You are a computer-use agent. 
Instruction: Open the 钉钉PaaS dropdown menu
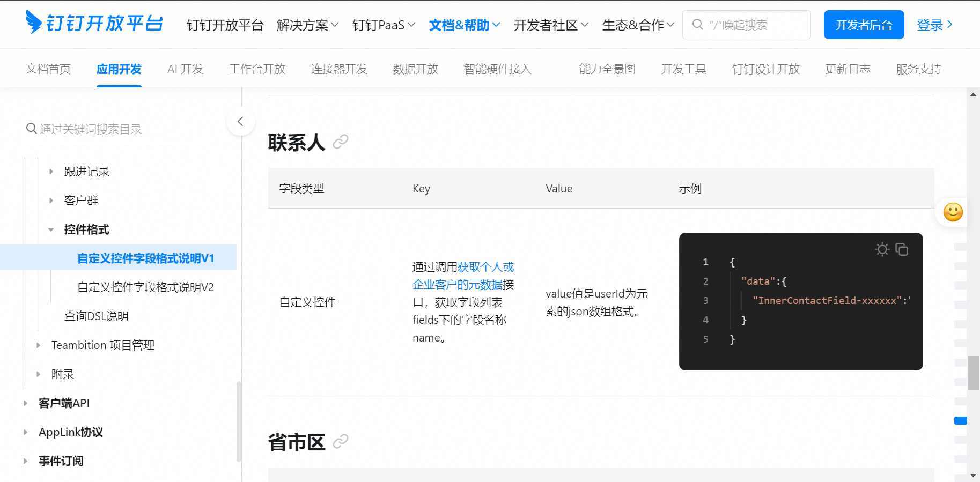click(x=384, y=25)
